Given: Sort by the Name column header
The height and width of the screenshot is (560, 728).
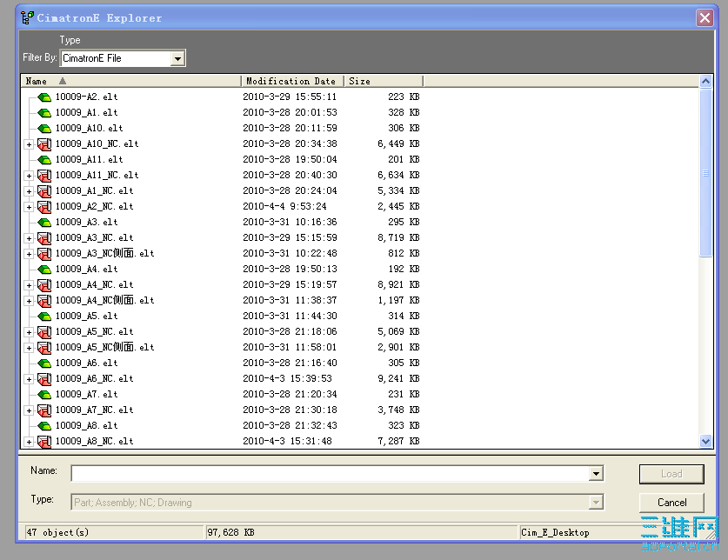Looking at the screenshot, I should (131, 81).
